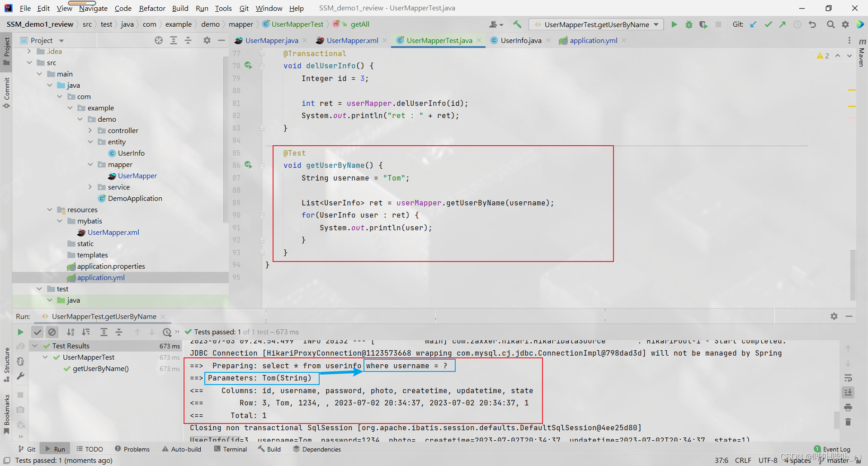
Task: Toggle scroll to end in console
Action: 848,392
